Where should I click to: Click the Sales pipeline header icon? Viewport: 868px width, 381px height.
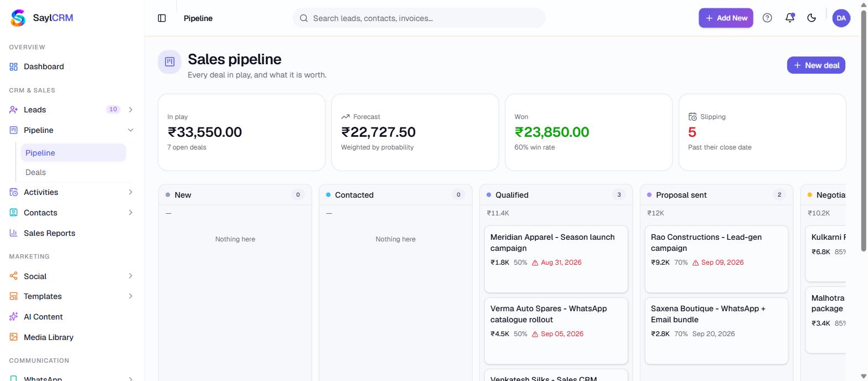(170, 61)
